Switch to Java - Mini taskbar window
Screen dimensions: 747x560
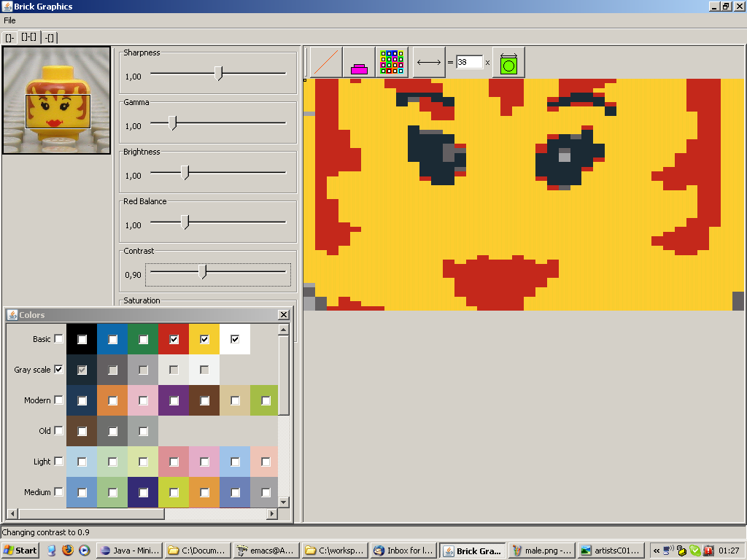(129, 551)
